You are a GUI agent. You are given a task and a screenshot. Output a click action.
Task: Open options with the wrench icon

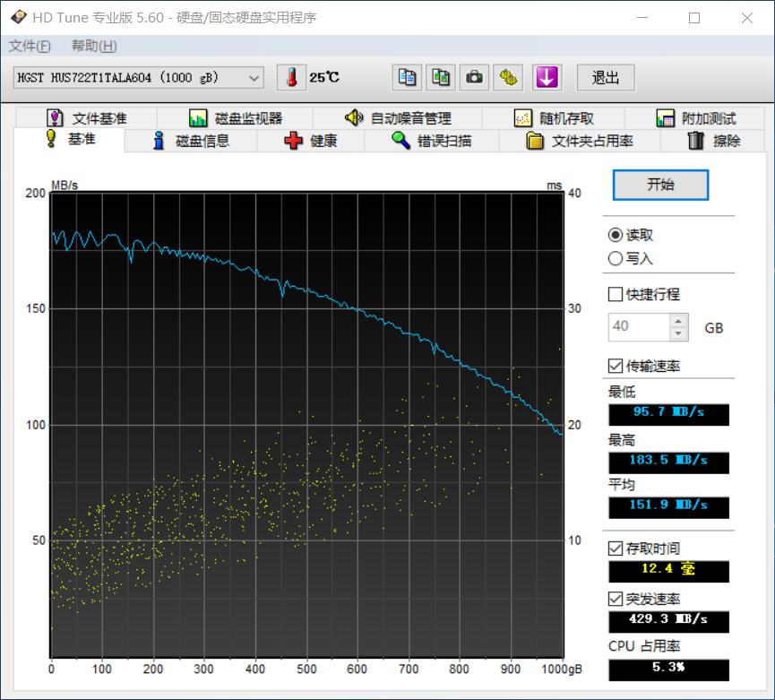pyautogui.click(x=508, y=78)
